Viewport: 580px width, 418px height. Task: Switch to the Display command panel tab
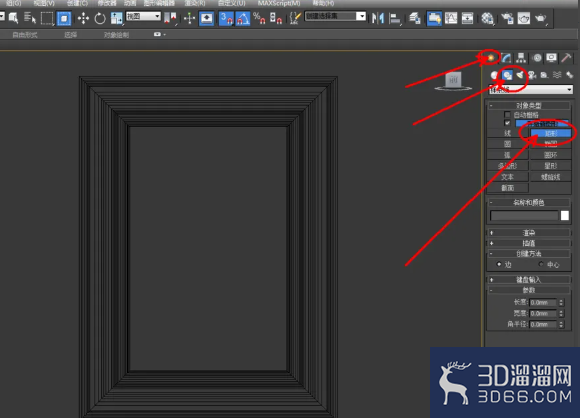click(x=552, y=58)
